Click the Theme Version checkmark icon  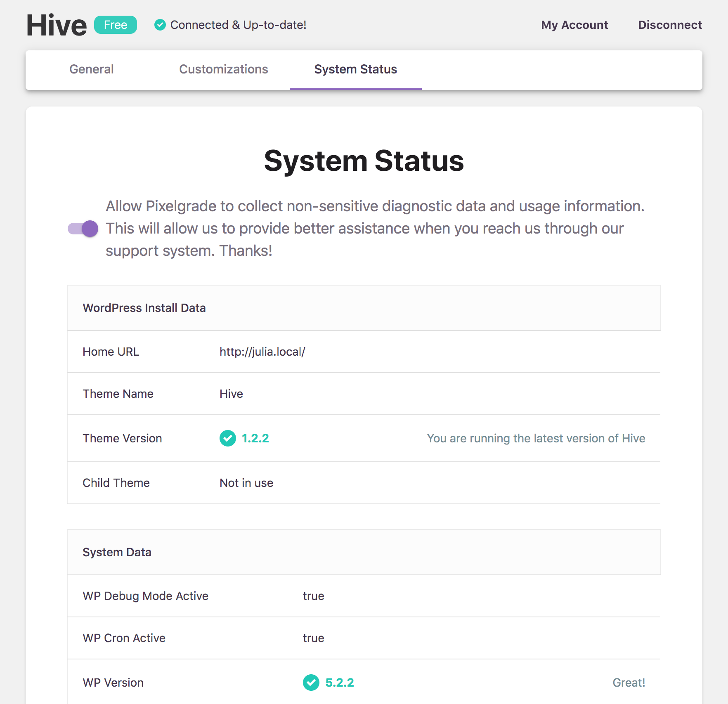pos(227,438)
